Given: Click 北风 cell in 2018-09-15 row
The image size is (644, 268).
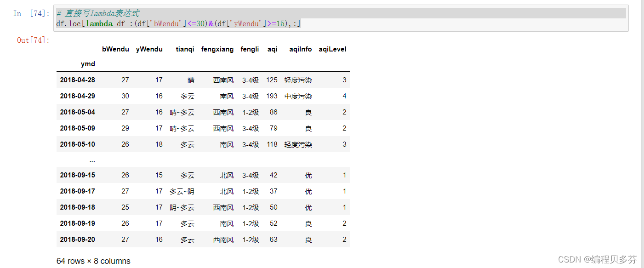Looking at the screenshot, I should (227, 175).
